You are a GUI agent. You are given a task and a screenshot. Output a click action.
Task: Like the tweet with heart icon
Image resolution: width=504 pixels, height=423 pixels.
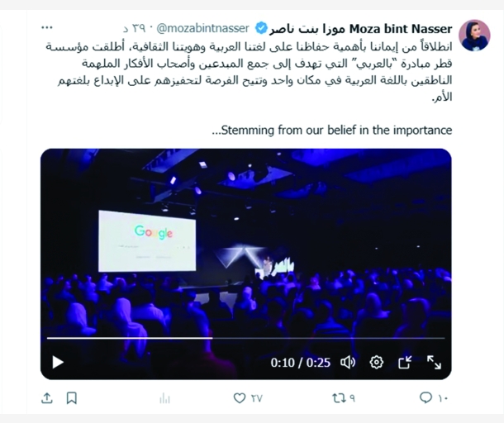click(240, 398)
